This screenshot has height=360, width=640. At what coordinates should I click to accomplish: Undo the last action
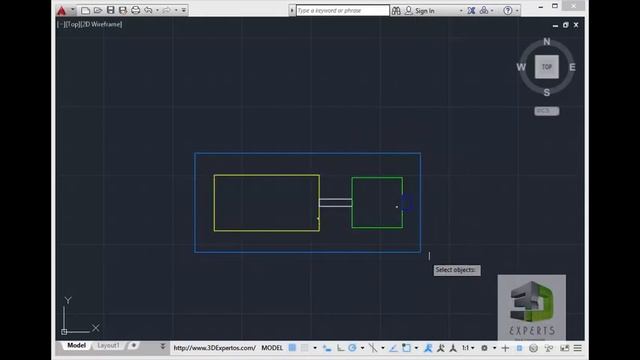148,10
